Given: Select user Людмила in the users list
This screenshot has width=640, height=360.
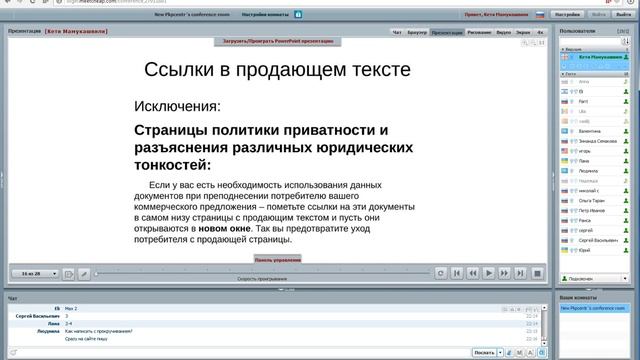Looking at the screenshot, I should point(595,171).
